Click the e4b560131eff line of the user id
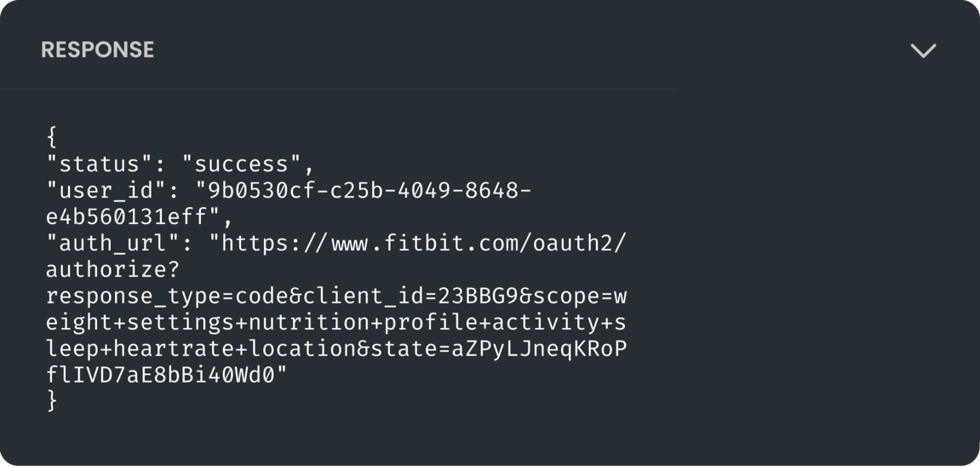 126,217
